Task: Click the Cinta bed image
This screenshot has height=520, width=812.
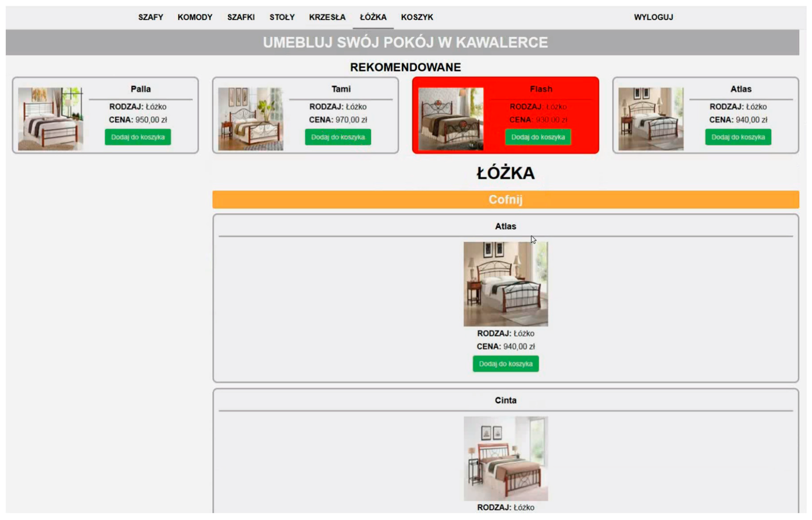Action: 505,458
